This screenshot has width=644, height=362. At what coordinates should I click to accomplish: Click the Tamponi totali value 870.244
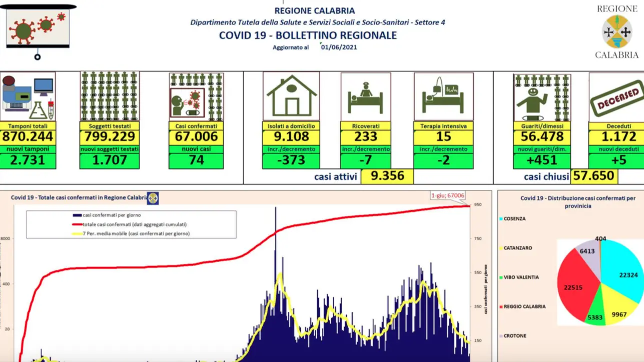[x=28, y=137]
